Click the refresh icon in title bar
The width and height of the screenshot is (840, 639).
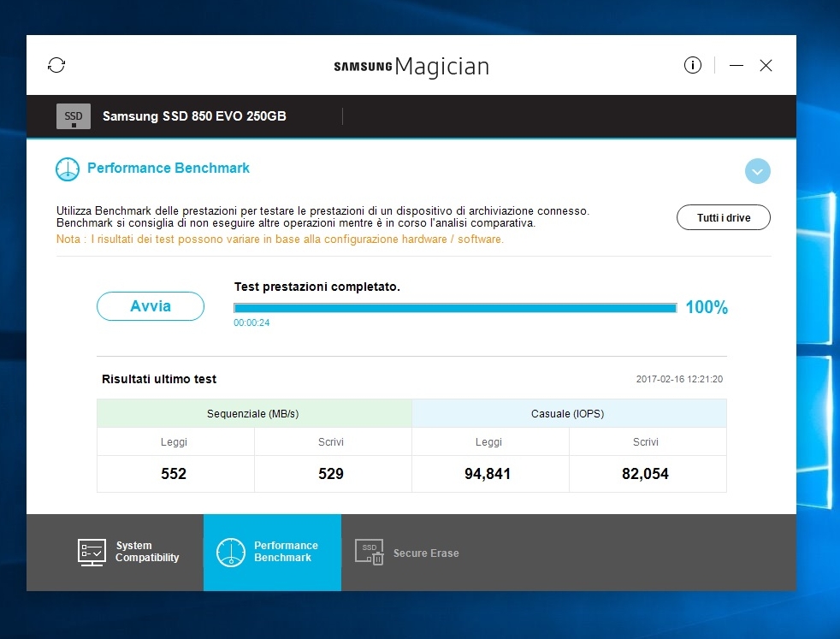(56, 65)
